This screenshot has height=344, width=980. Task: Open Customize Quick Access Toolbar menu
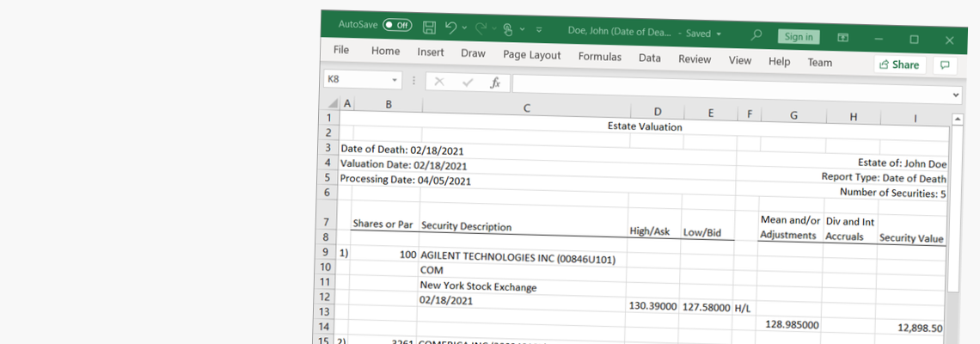(539, 30)
